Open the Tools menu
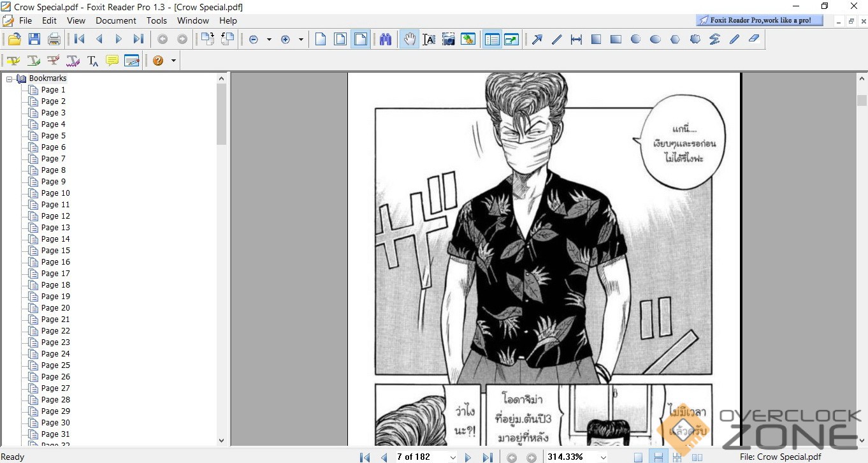 pyautogui.click(x=157, y=20)
